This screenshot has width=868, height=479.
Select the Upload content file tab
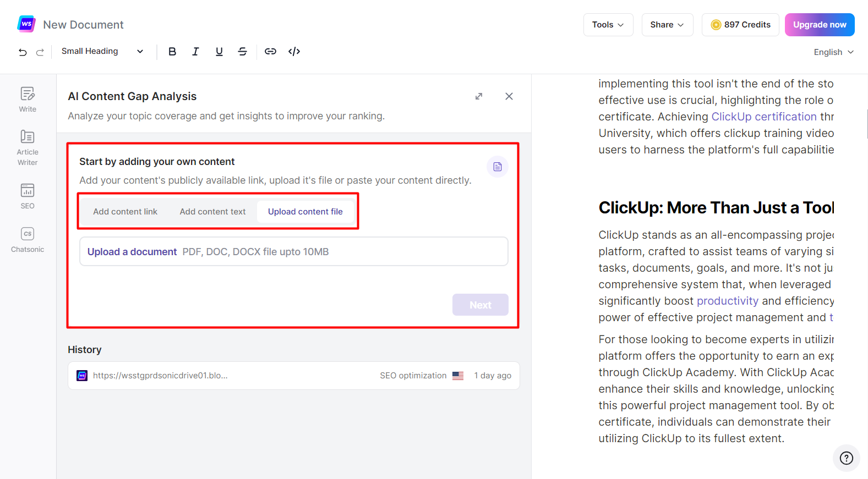click(305, 212)
